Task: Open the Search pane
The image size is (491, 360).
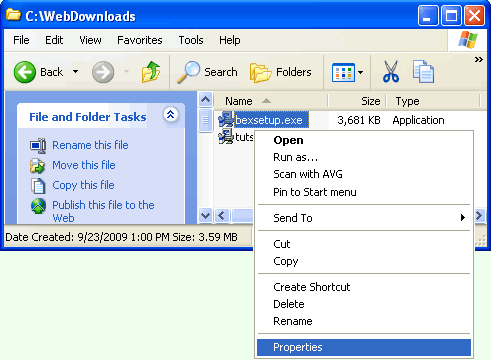Action: tap(207, 72)
